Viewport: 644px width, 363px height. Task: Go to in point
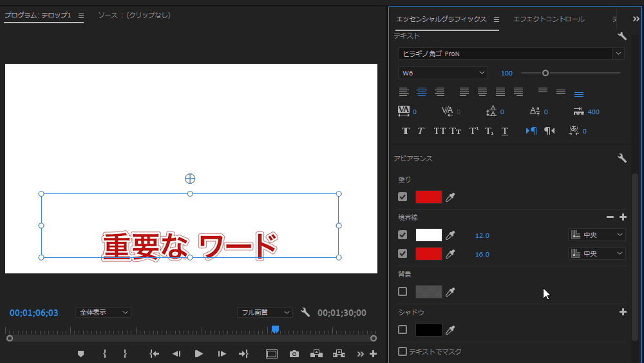coord(155,354)
